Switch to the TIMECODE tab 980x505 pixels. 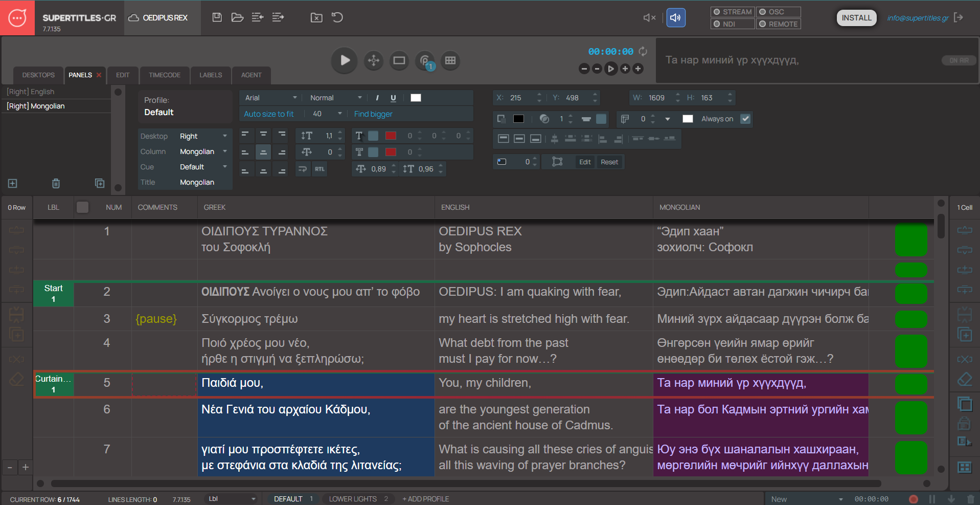coord(165,75)
